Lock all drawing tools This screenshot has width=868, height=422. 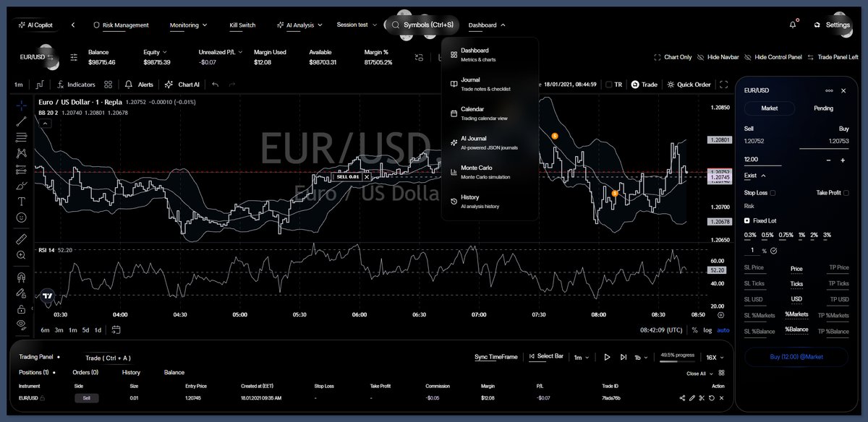(22, 309)
